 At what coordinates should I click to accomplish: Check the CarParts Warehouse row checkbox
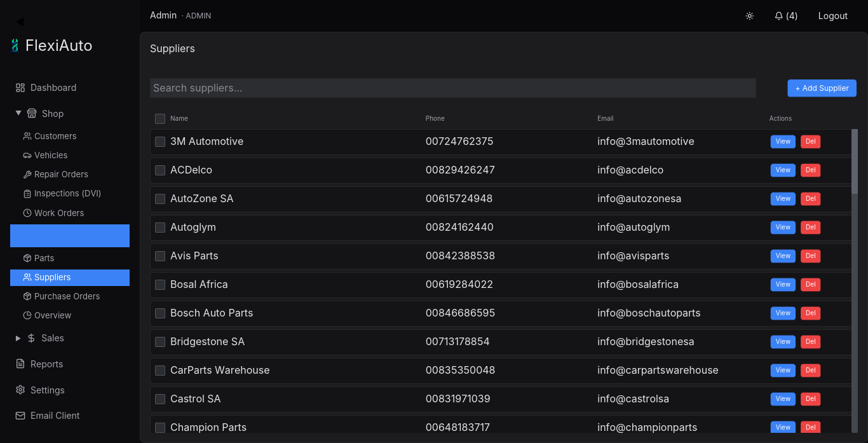[x=160, y=371]
